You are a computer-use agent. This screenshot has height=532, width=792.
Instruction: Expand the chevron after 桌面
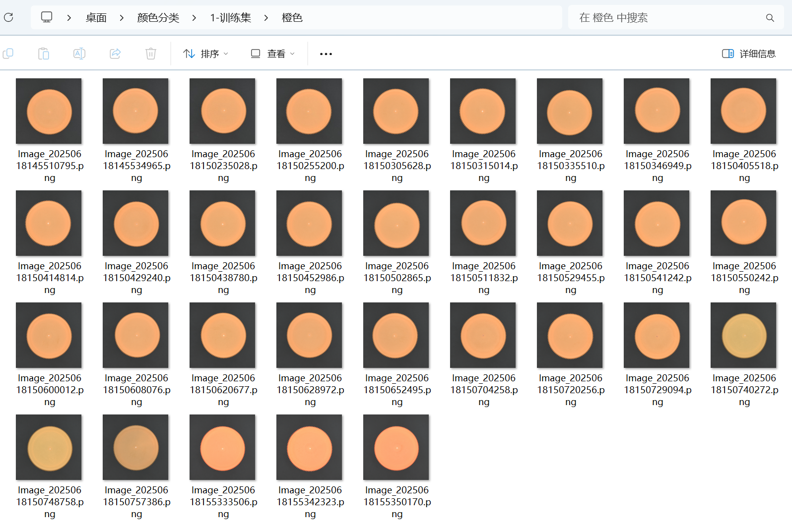coord(122,18)
